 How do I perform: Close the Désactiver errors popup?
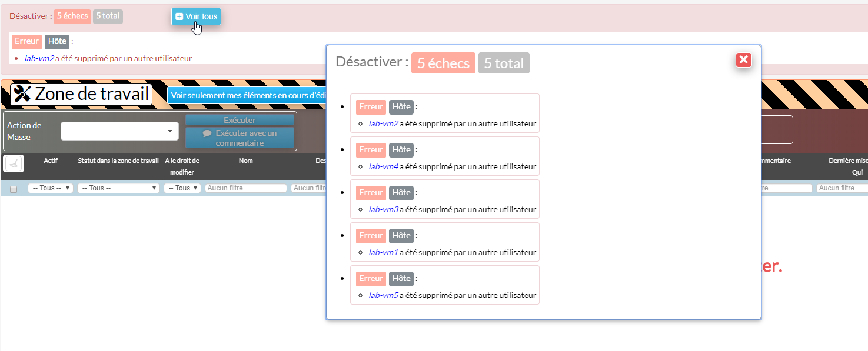tap(743, 59)
